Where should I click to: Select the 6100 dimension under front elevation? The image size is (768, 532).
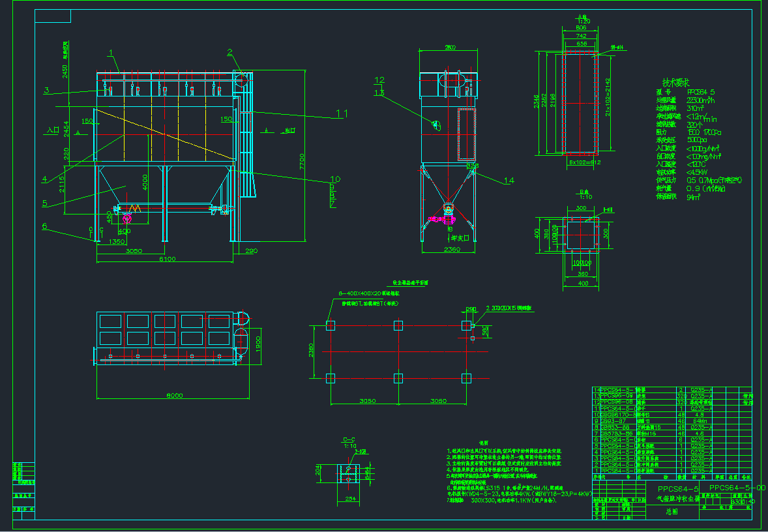click(x=168, y=259)
